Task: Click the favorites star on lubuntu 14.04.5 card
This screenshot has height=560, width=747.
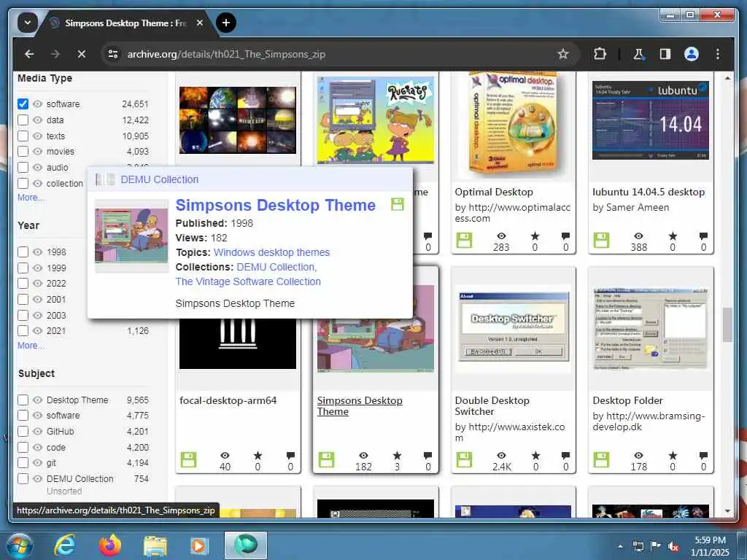Action: [x=672, y=236]
